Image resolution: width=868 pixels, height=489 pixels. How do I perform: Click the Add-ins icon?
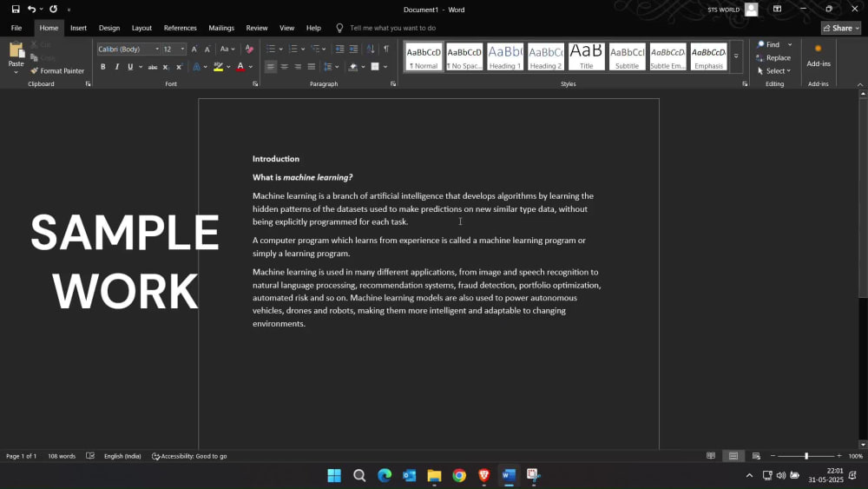[819, 56]
